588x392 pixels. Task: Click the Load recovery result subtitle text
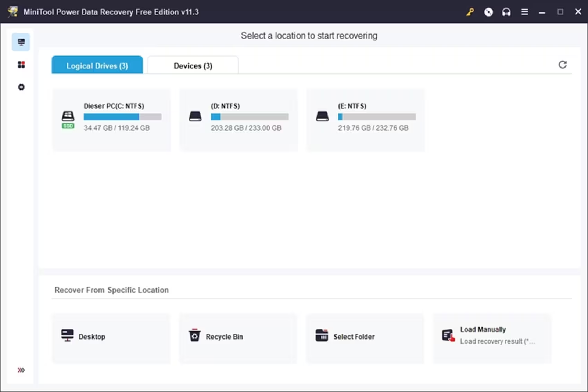point(498,341)
